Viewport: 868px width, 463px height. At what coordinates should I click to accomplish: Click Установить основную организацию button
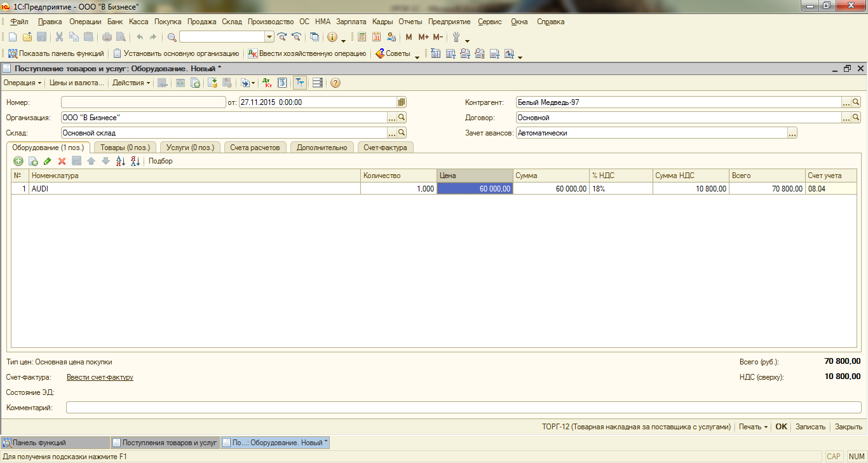tap(176, 54)
